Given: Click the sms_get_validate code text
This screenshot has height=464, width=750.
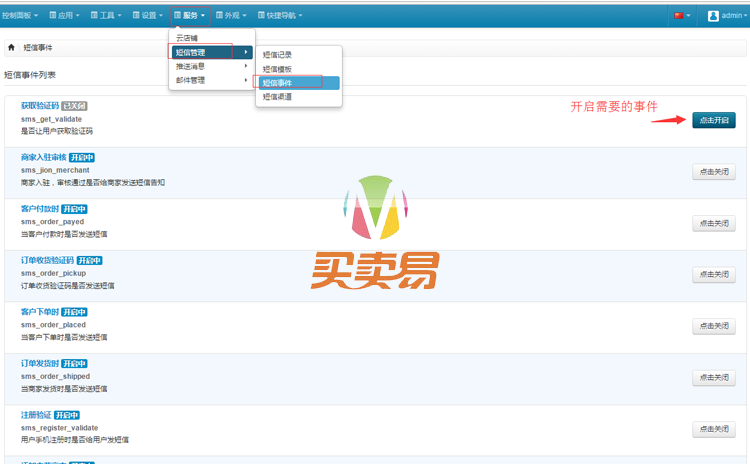Looking at the screenshot, I should point(51,119).
